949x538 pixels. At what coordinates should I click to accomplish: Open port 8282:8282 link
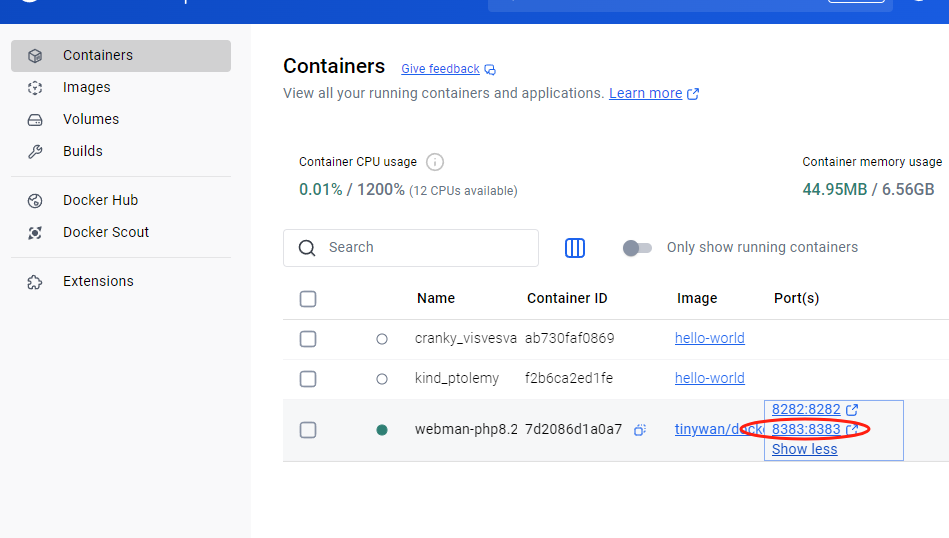click(806, 409)
